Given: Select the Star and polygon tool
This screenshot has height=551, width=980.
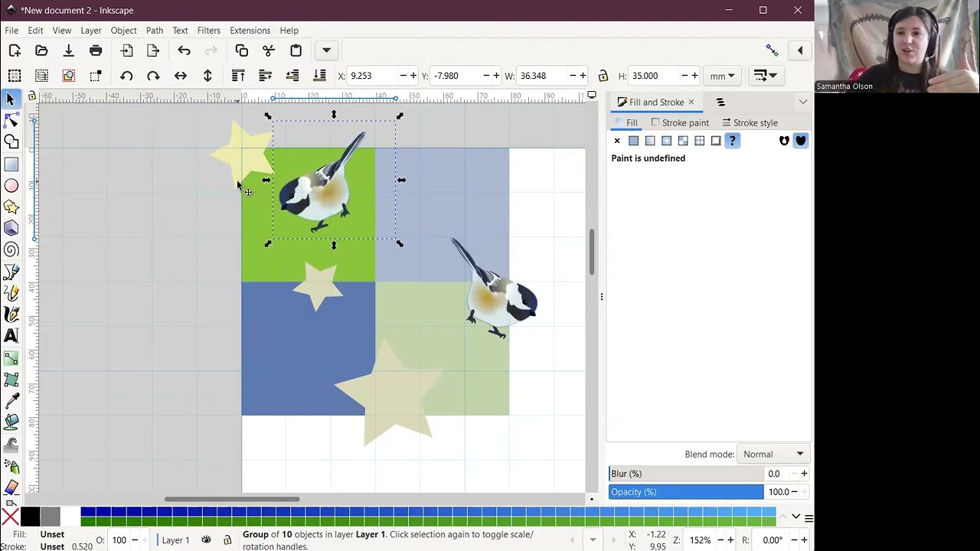Looking at the screenshot, I should tap(11, 207).
